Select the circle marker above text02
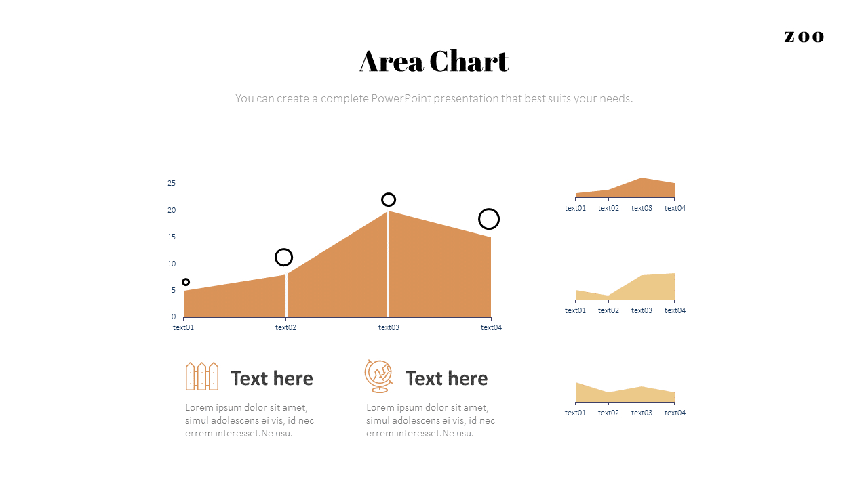 (284, 258)
